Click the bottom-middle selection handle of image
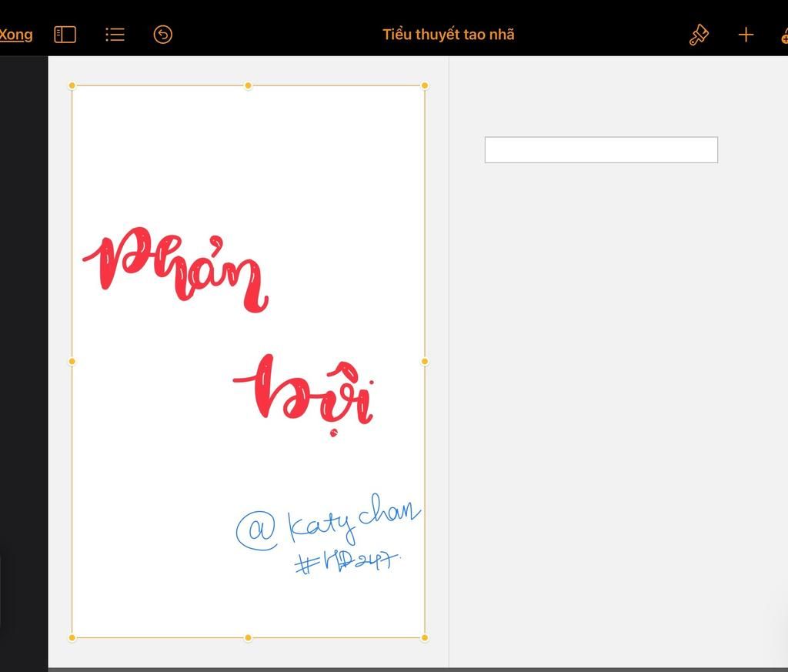The height and width of the screenshot is (672, 788). tap(248, 638)
